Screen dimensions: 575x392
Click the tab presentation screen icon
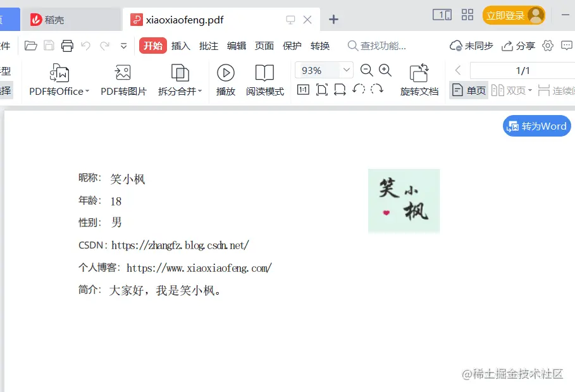point(290,20)
